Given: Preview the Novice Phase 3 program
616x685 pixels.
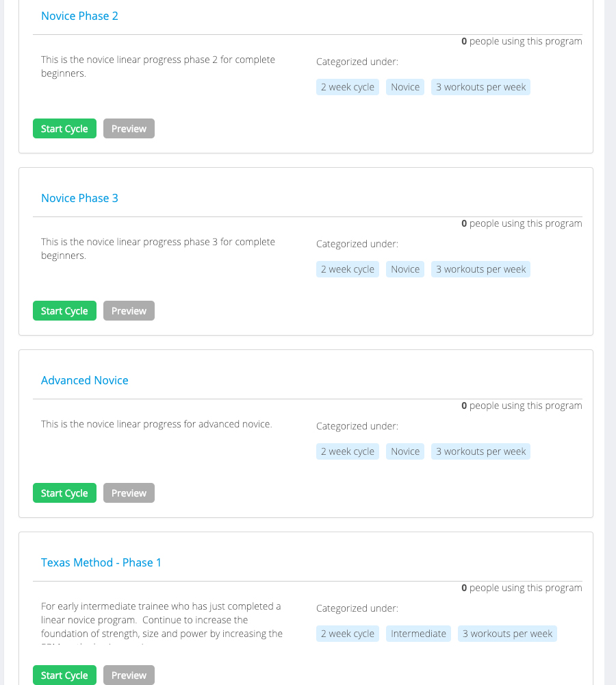Looking at the screenshot, I should click(129, 311).
